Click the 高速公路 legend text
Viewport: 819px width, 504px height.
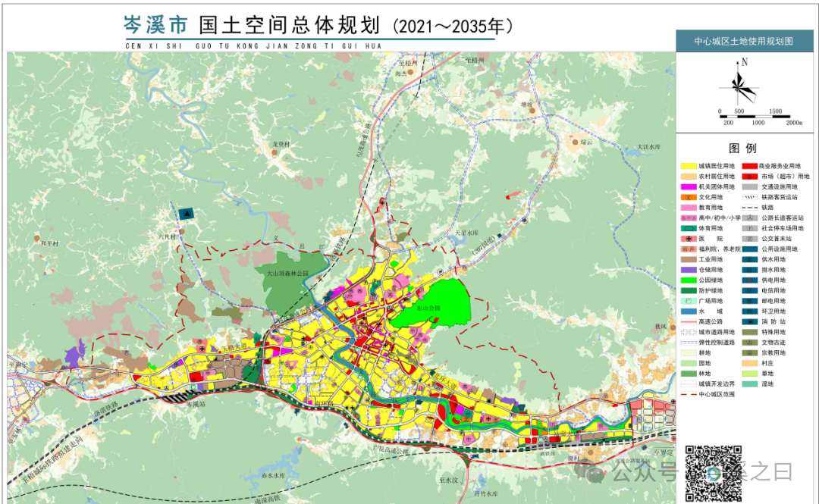[x=711, y=321]
